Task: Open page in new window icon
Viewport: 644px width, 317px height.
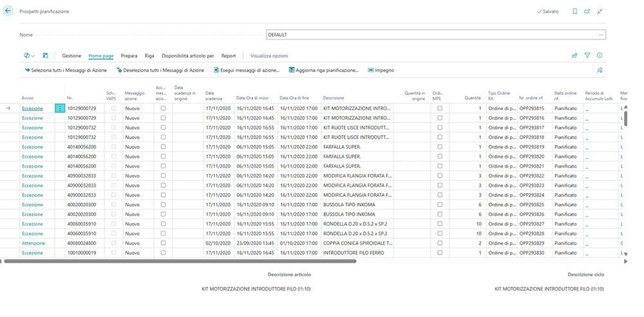Action: click(587, 12)
